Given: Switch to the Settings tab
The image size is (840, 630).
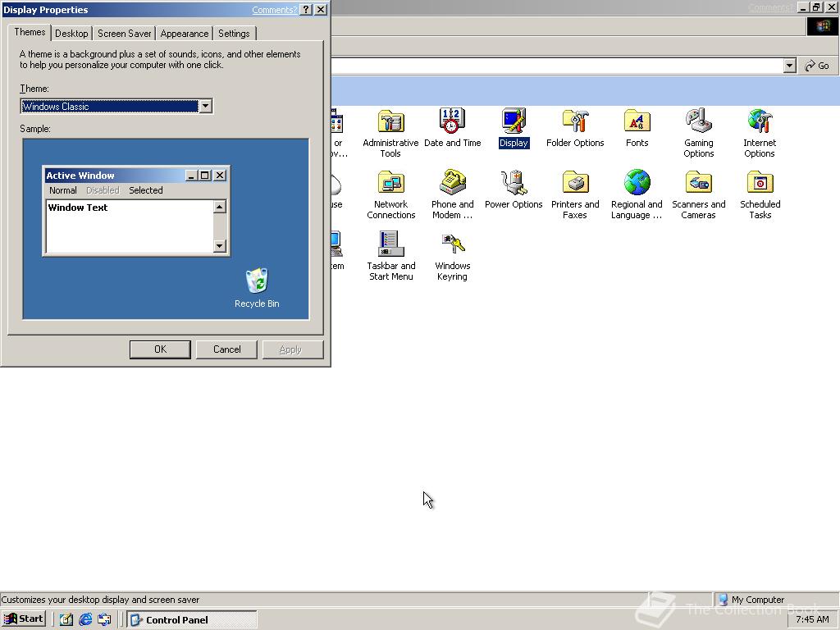Looking at the screenshot, I should point(234,33).
